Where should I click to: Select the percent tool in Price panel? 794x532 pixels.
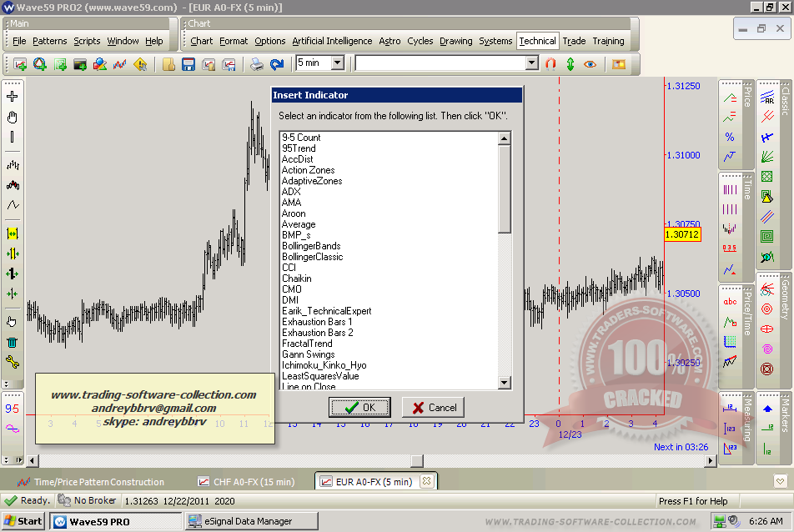[x=730, y=137]
